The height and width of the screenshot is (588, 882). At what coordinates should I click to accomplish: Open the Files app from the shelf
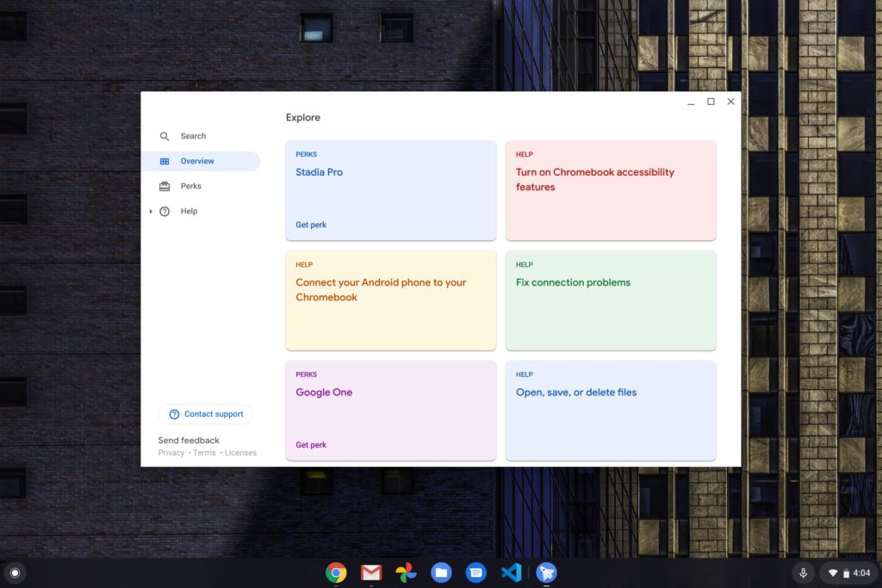441,573
